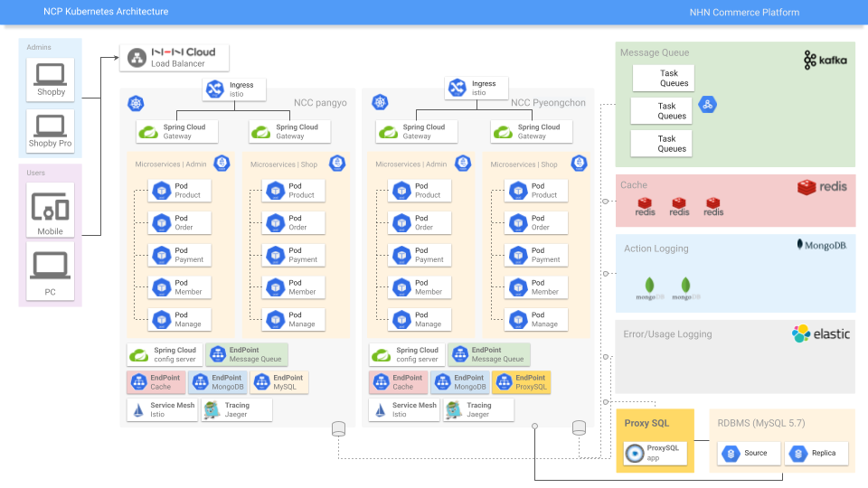
Task: Click the 'Message Queue' section label
Action: pos(655,52)
